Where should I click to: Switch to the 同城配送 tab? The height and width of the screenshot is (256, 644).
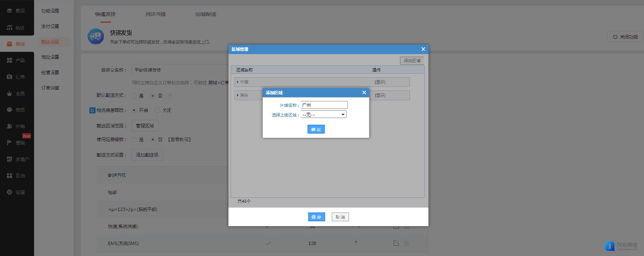tap(206, 14)
